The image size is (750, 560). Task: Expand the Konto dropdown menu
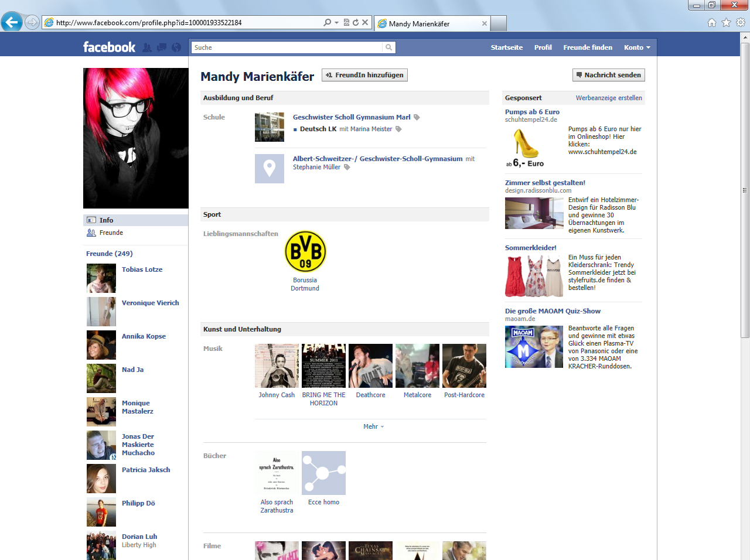pyautogui.click(x=637, y=47)
